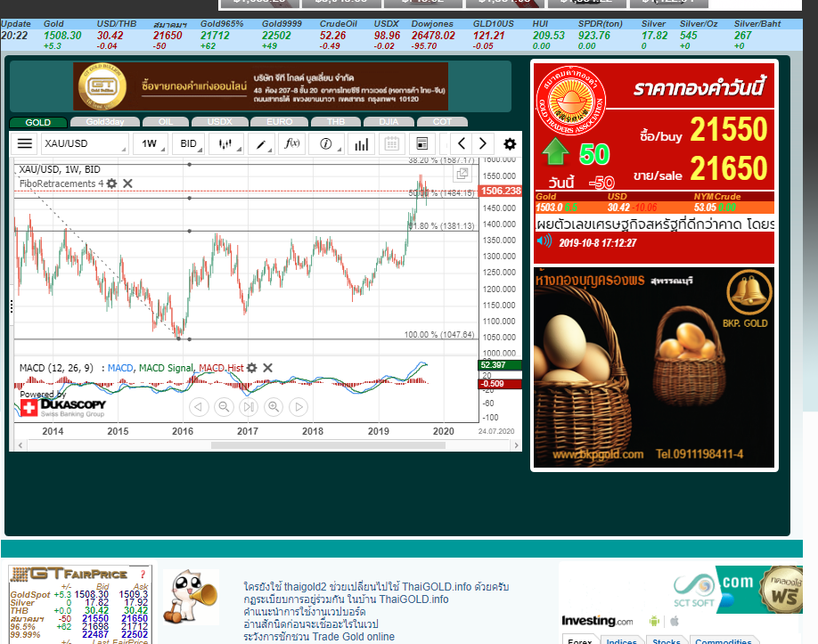This screenshot has height=644, width=818.
Task: Open the pencil drawing tools dropdown
Action: [261, 144]
